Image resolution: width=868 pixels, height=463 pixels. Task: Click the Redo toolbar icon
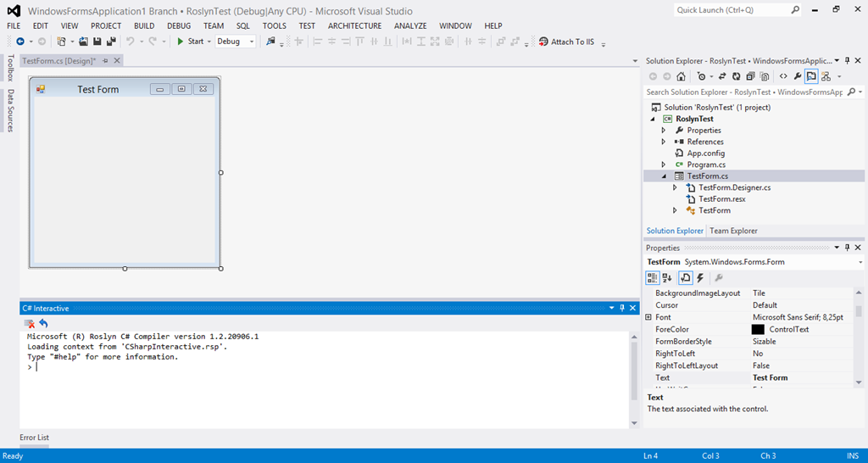point(152,41)
